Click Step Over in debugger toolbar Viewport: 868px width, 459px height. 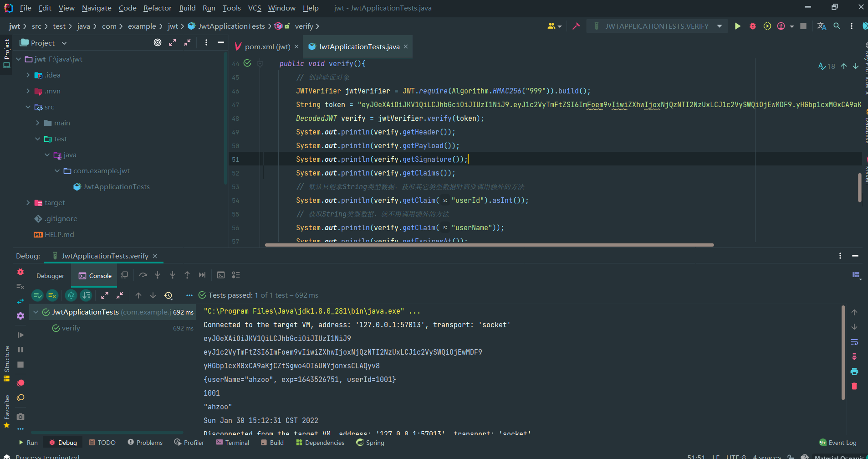click(x=143, y=275)
